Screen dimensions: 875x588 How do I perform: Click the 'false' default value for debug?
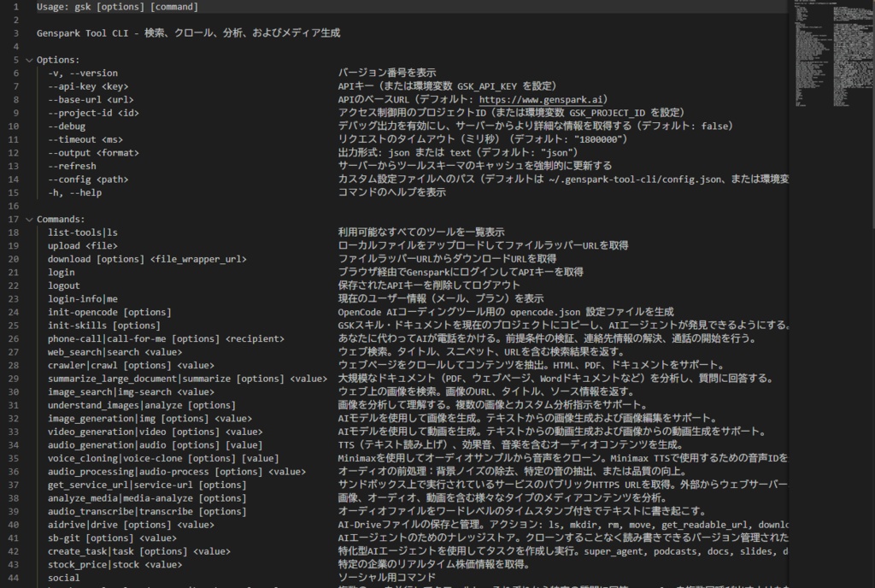[x=714, y=126]
